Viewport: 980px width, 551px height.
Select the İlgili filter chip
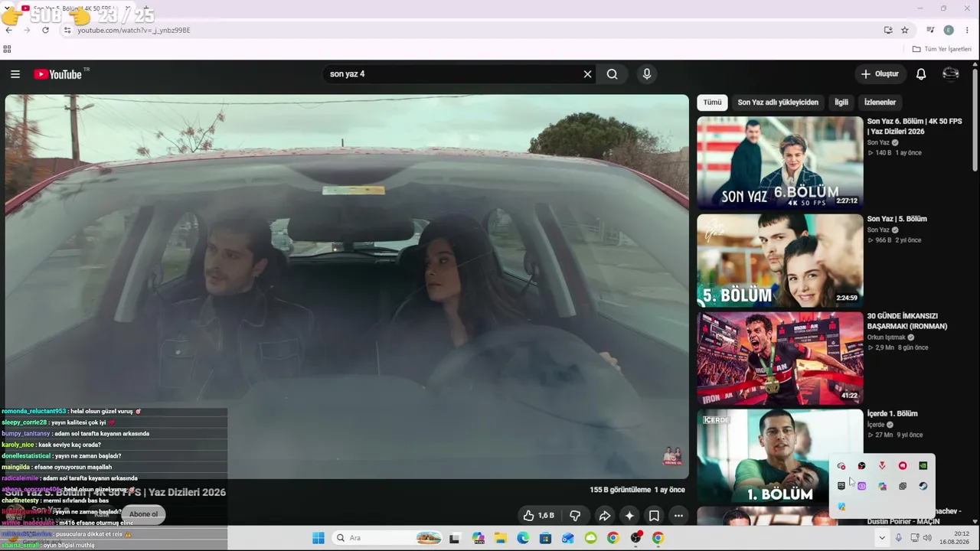click(x=841, y=103)
